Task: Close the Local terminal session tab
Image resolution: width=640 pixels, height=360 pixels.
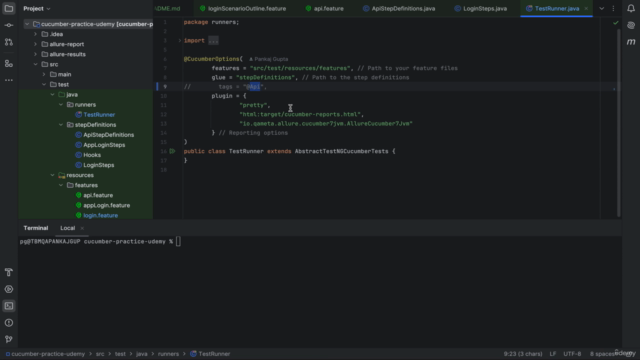Action: [x=82, y=228]
